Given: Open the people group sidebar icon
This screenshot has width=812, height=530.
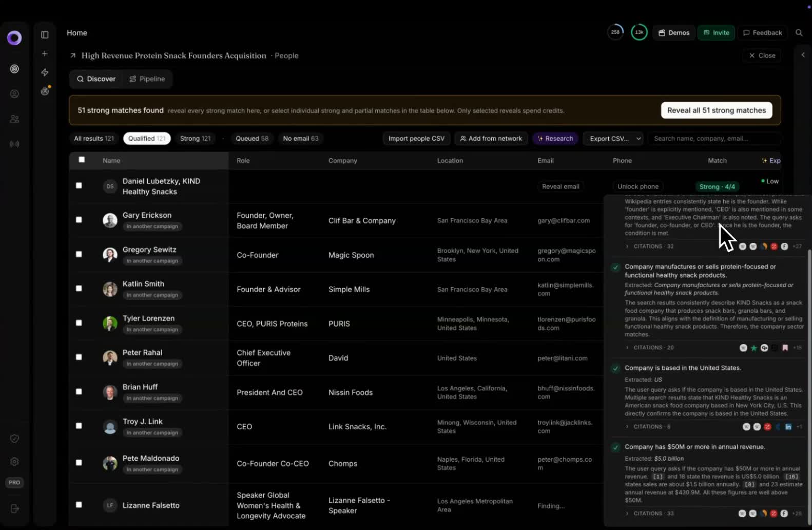Looking at the screenshot, I should [x=14, y=119].
